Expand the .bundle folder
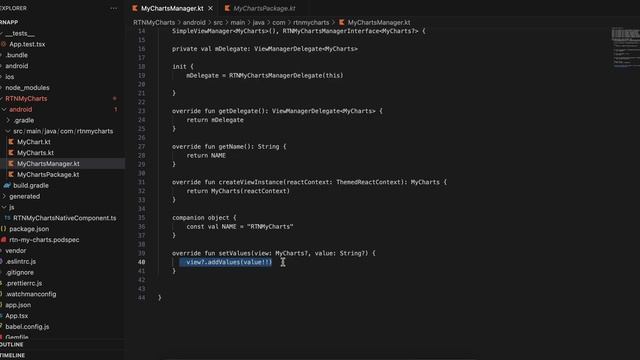This screenshot has width=640, height=360. (x=16, y=55)
